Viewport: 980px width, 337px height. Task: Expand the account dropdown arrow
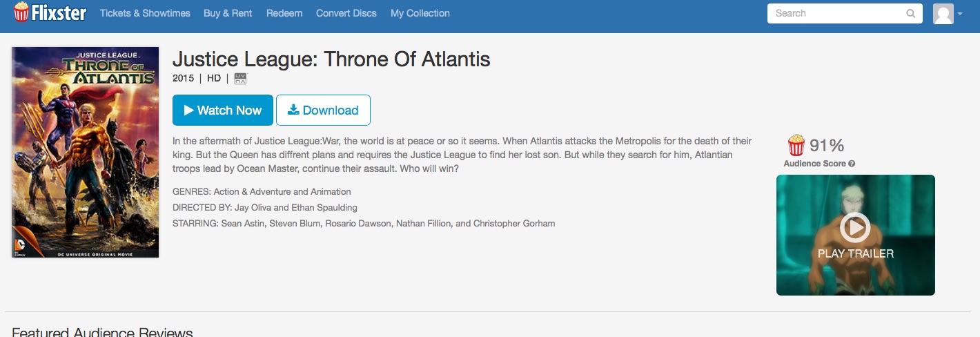coord(960,14)
